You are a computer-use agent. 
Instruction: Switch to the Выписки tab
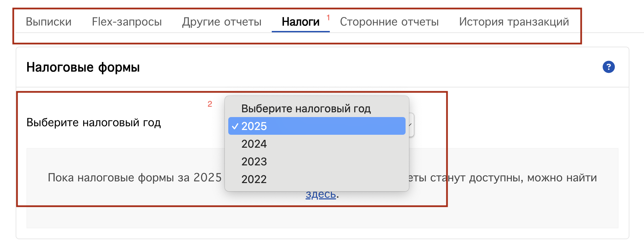click(49, 22)
